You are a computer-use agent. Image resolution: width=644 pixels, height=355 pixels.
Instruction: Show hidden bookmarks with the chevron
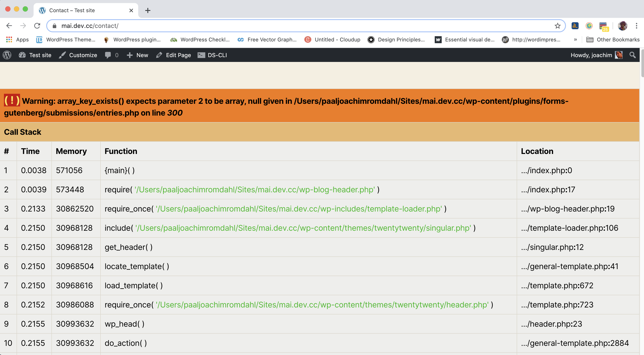575,39
